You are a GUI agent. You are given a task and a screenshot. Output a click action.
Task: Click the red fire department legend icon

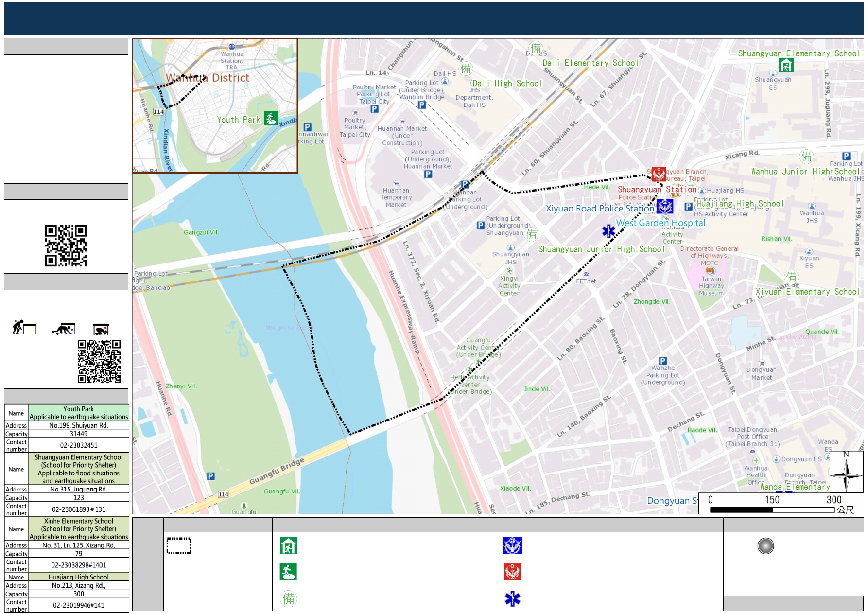[512, 572]
